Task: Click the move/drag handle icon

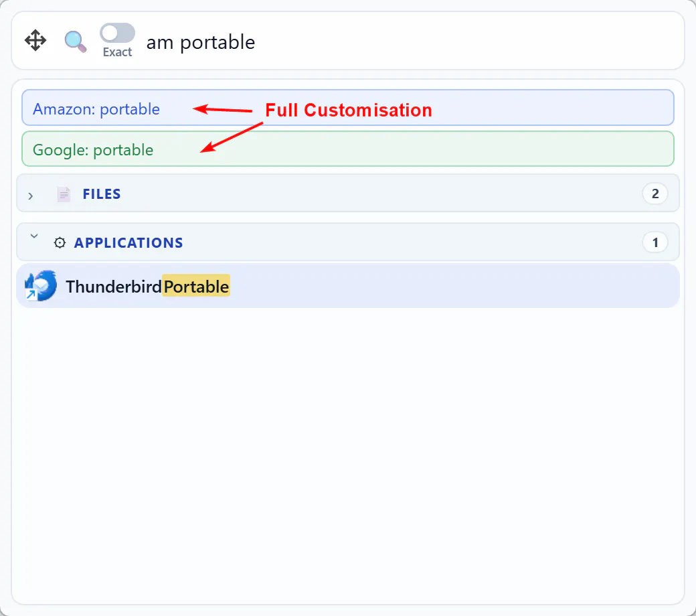Action: click(35, 41)
